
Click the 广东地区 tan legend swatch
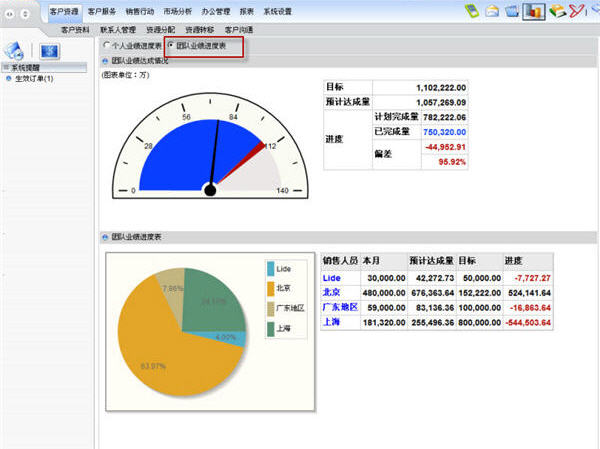(271, 309)
